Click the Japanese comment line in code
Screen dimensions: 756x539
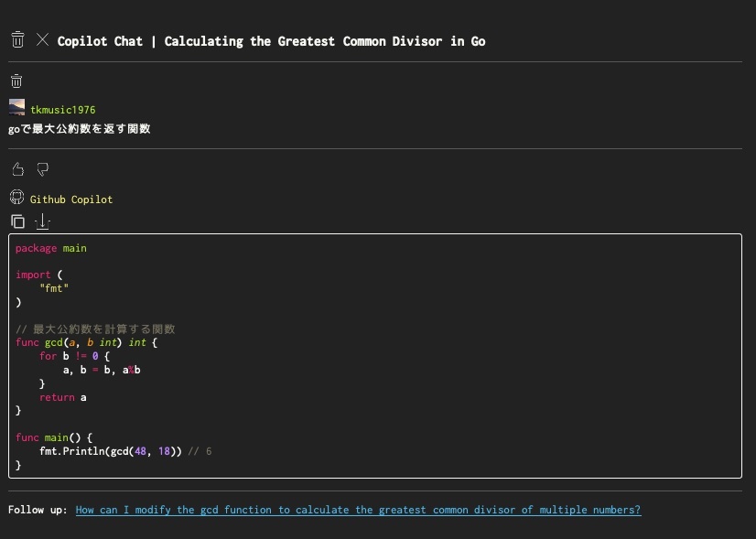95,329
